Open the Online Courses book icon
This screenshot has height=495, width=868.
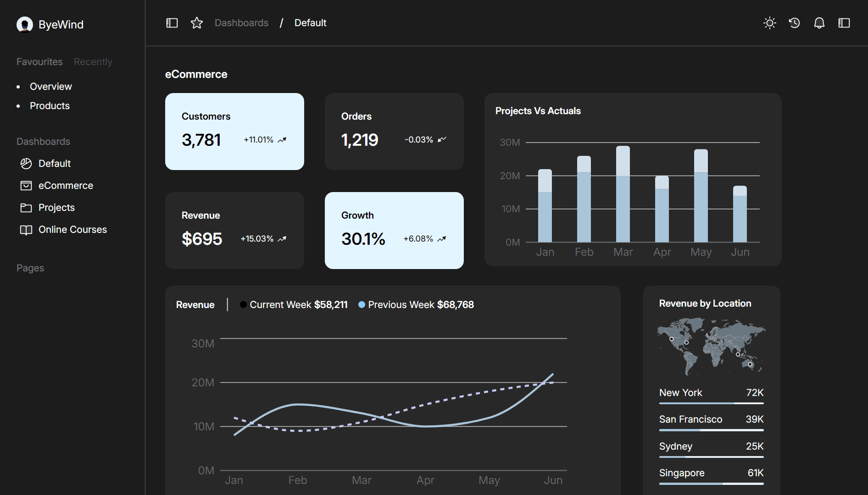pyautogui.click(x=26, y=229)
